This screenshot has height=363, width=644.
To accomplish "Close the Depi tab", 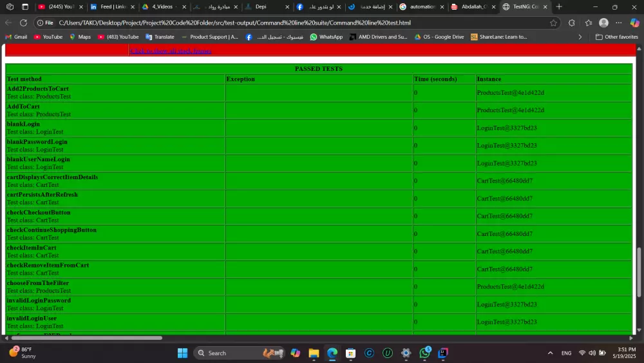I will (287, 7).
